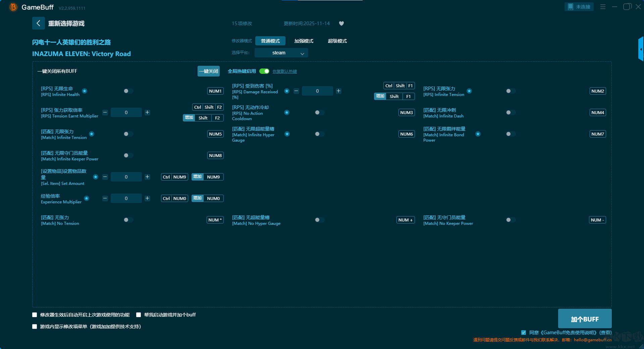
Task: Click the 加个BUFF button
Action: point(584,319)
